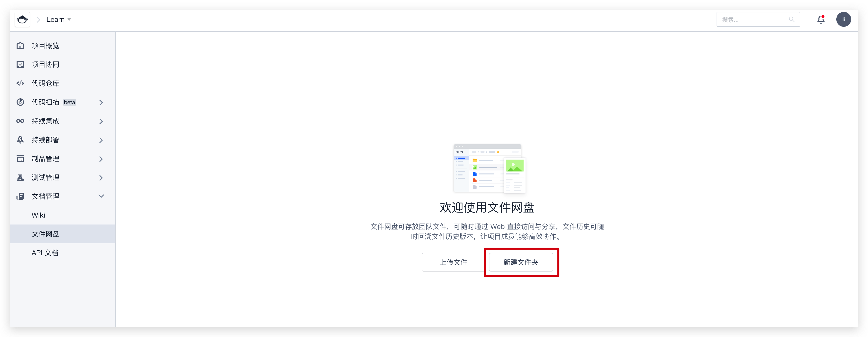Click the CODING monkey logo icon
This screenshot has width=868, height=337.
[x=22, y=20]
